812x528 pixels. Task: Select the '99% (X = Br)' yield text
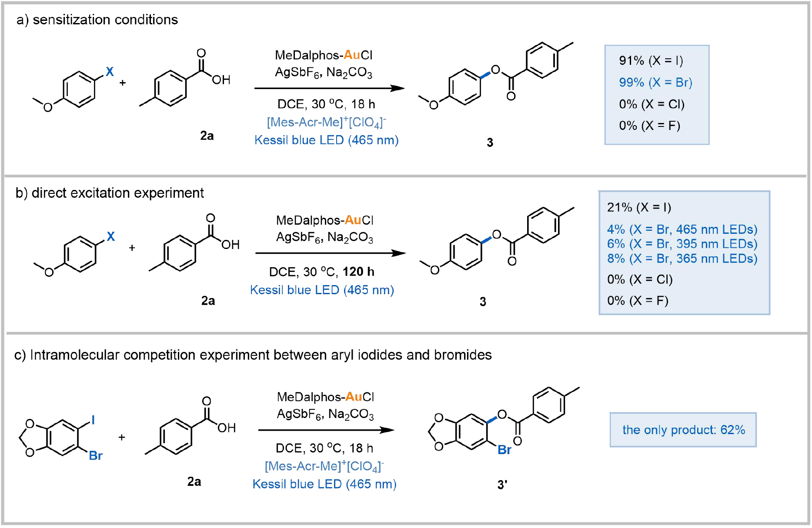(x=655, y=83)
